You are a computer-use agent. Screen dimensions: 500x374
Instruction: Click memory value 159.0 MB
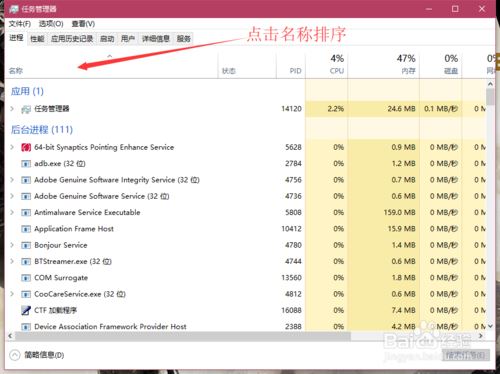(400, 212)
